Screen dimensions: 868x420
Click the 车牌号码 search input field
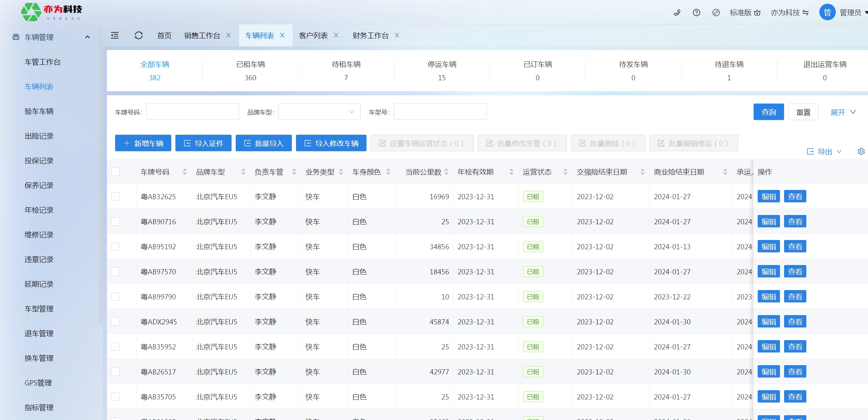pos(193,112)
